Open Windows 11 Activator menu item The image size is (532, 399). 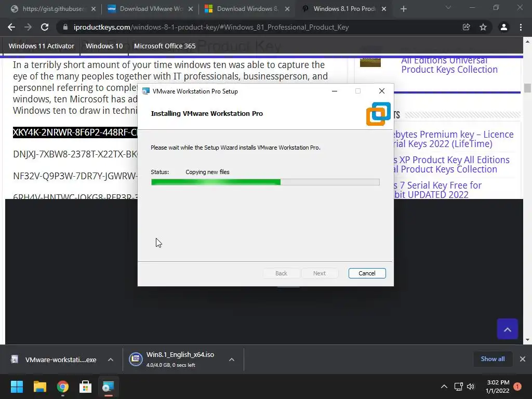42,46
